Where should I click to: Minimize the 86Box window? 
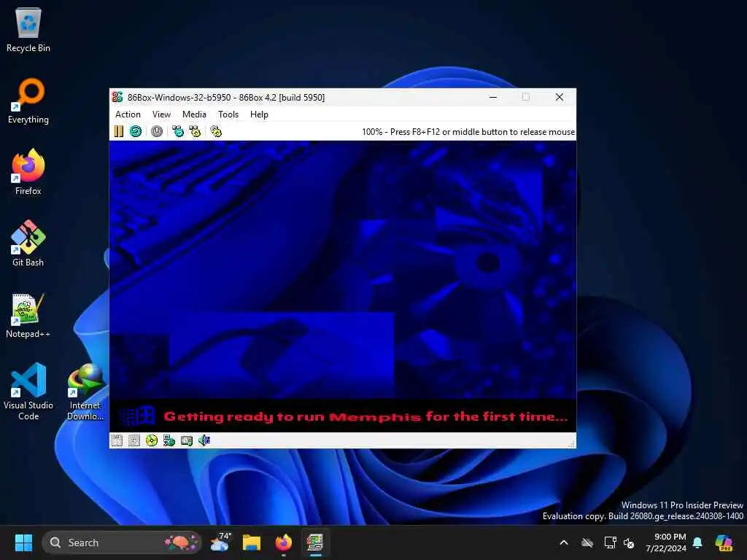click(x=493, y=97)
